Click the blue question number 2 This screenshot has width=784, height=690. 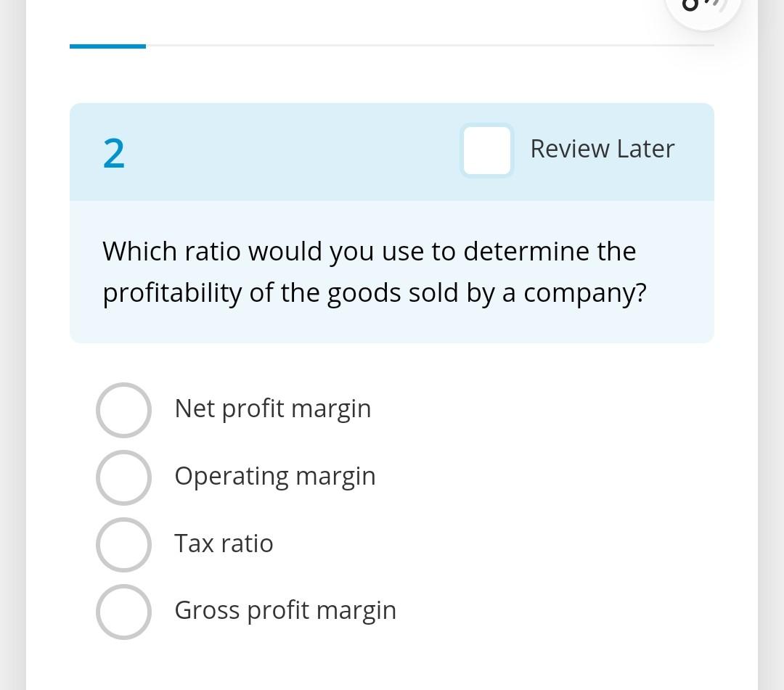click(x=114, y=152)
